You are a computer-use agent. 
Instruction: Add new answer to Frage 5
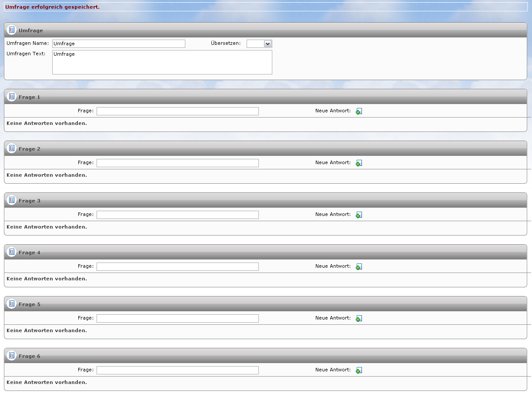tap(359, 319)
